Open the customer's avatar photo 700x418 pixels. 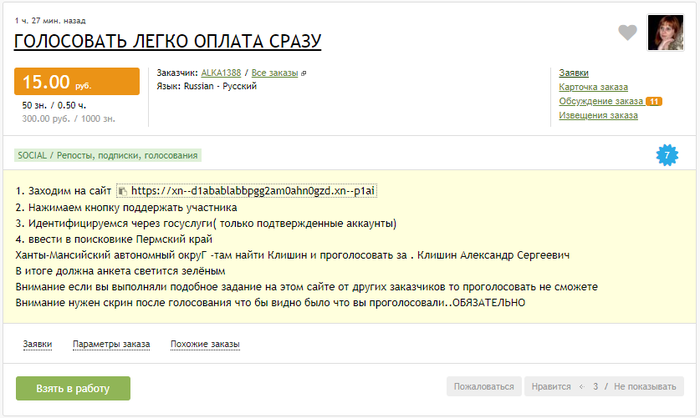click(x=666, y=33)
